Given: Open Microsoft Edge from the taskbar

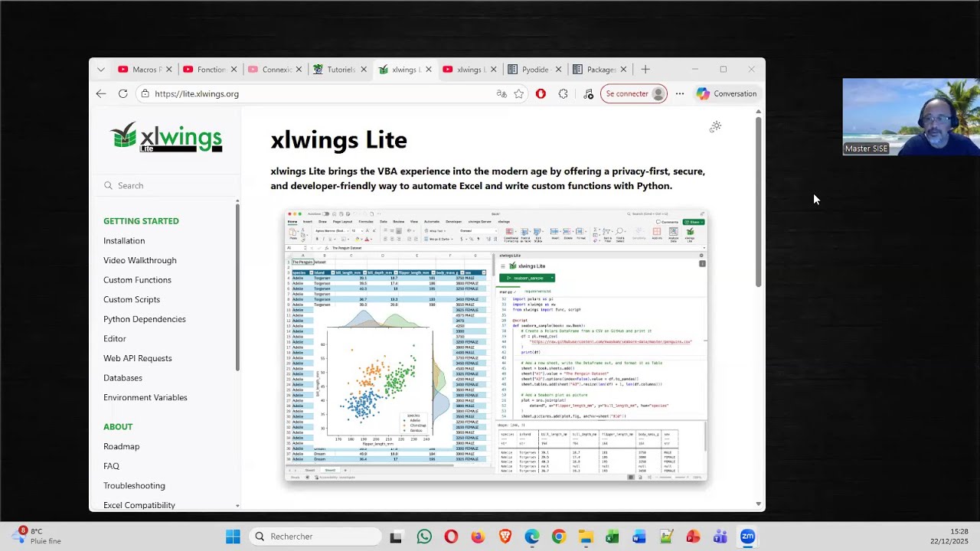Looking at the screenshot, I should (532, 536).
